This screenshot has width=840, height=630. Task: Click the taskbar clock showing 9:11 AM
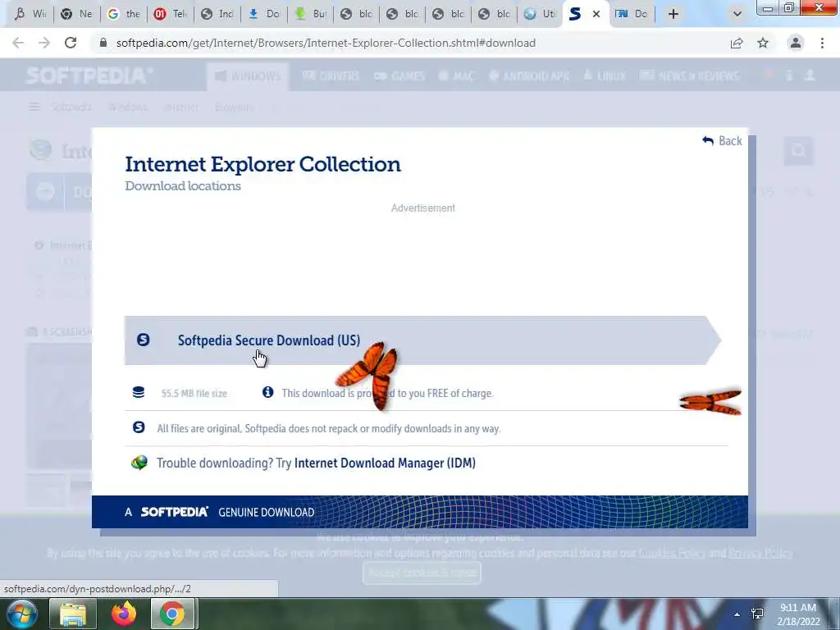[x=798, y=614]
